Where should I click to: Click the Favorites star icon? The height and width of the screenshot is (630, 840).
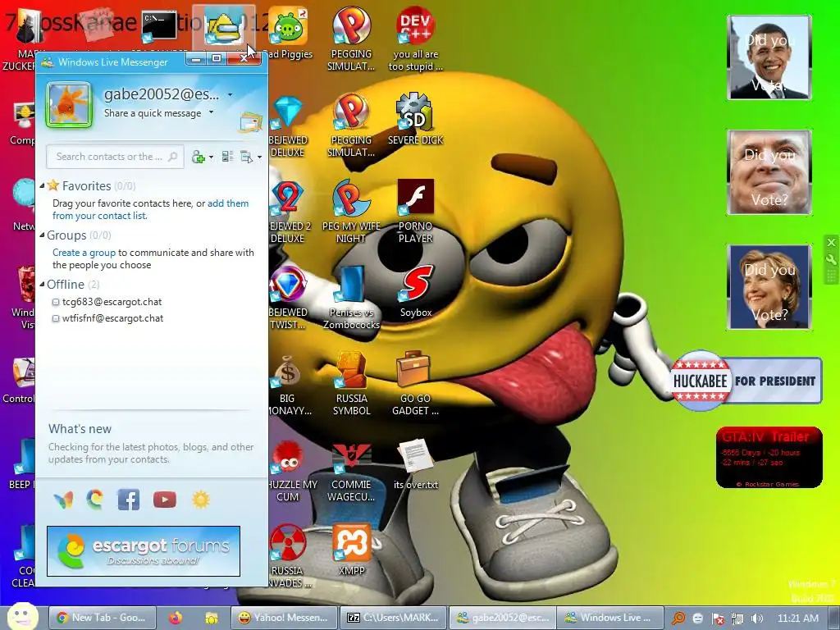(53, 185)
